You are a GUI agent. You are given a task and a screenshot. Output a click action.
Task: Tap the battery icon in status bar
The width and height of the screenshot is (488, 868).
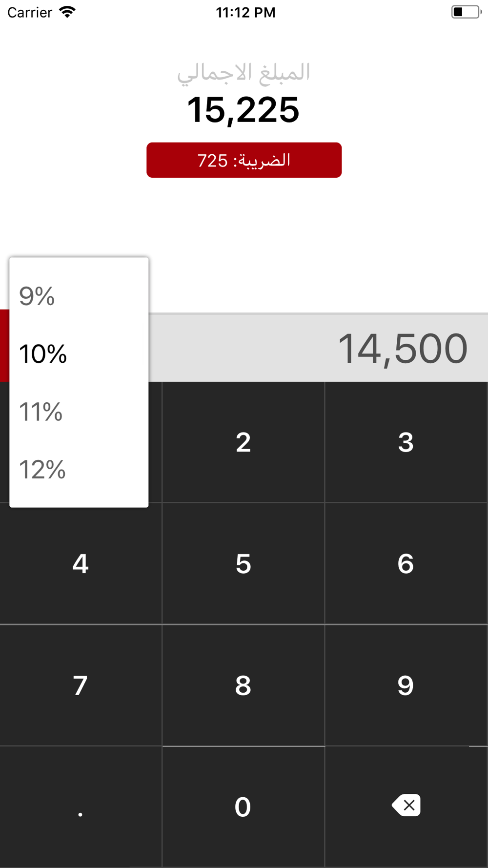pyautogui.click(x=466, y=12)
